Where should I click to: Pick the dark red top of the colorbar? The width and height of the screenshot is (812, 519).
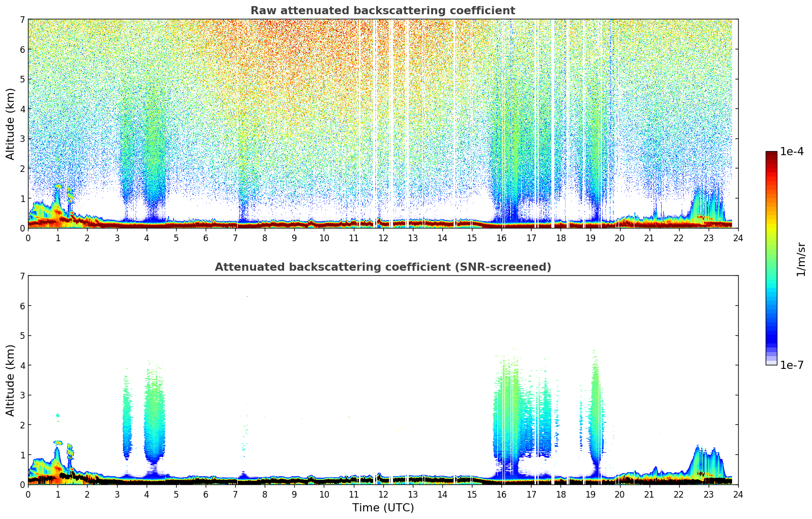click(771, 155)
